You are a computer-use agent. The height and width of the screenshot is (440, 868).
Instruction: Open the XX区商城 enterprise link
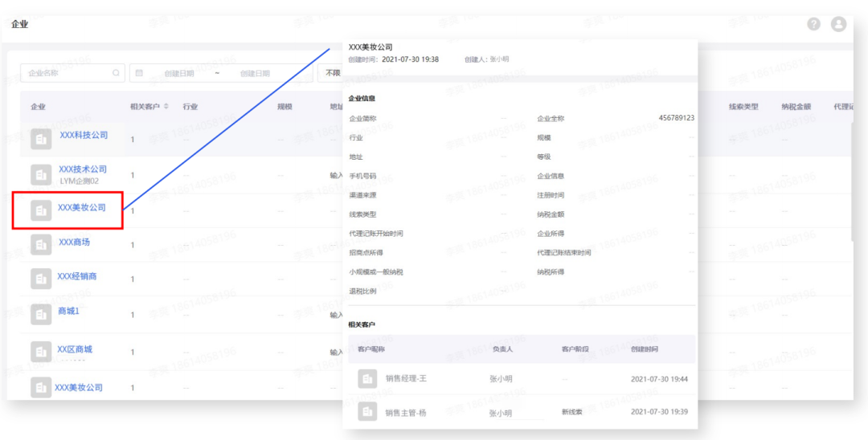[75, 349]
